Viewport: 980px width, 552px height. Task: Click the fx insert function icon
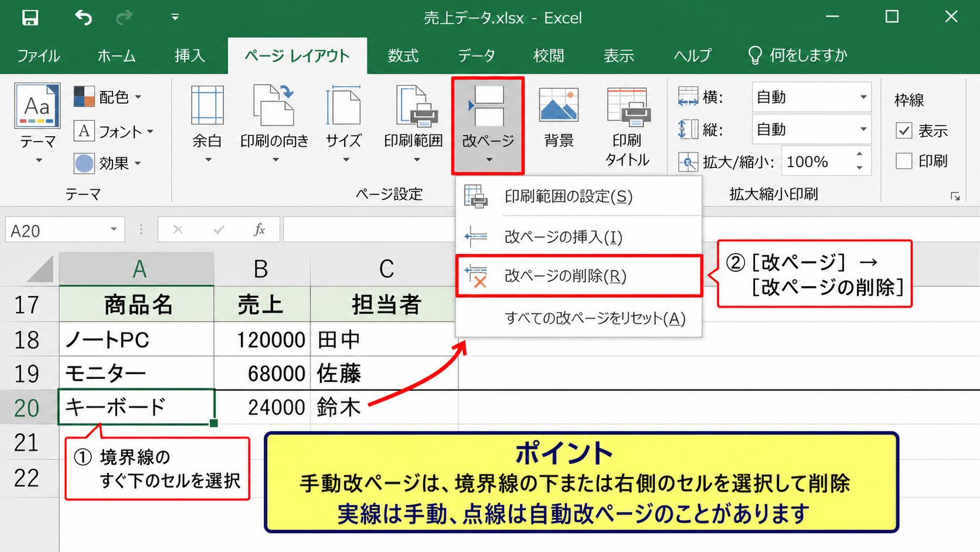pos(259,230)
